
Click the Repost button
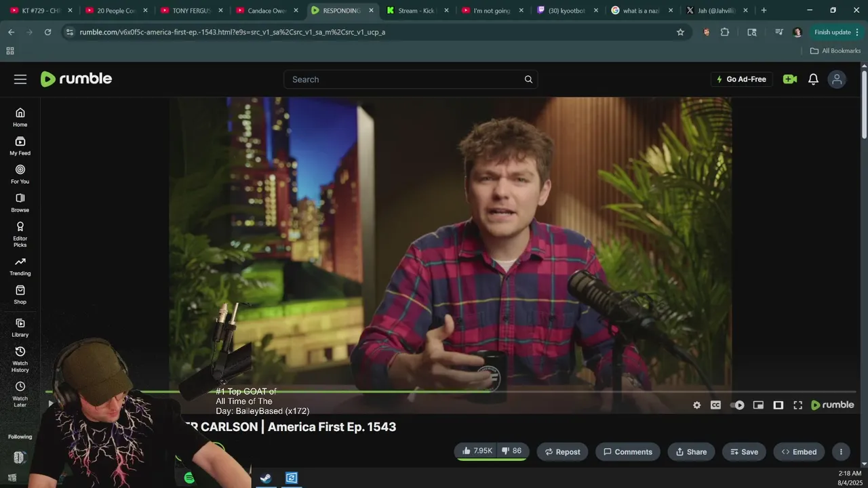tap(562, 452)
